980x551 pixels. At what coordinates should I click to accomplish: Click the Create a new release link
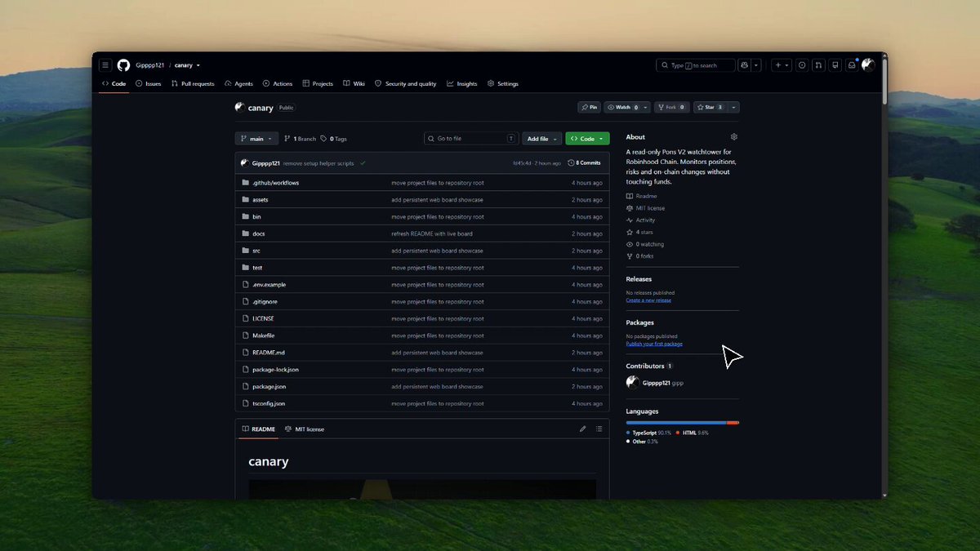[648, 300]
